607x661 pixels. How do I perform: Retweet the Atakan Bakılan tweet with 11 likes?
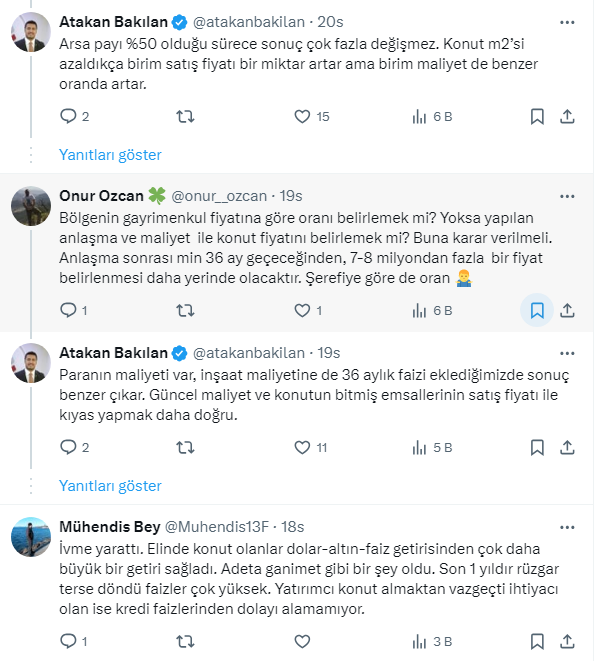(185, 448)
